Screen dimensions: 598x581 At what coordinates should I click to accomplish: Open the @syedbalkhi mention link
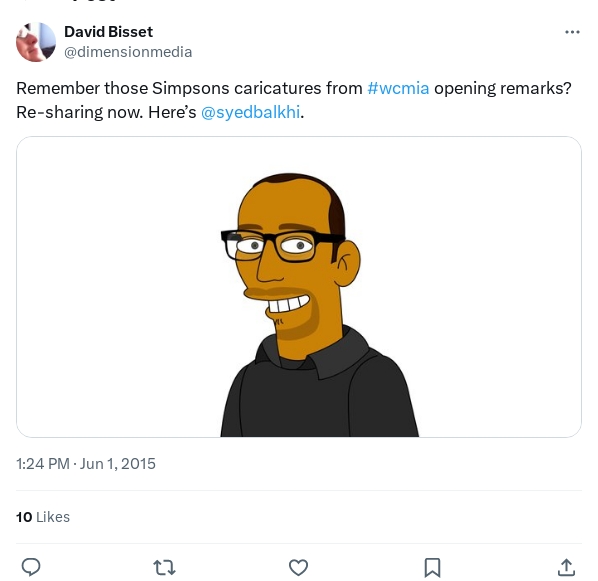pyautogui.click(x=250, y=112)
